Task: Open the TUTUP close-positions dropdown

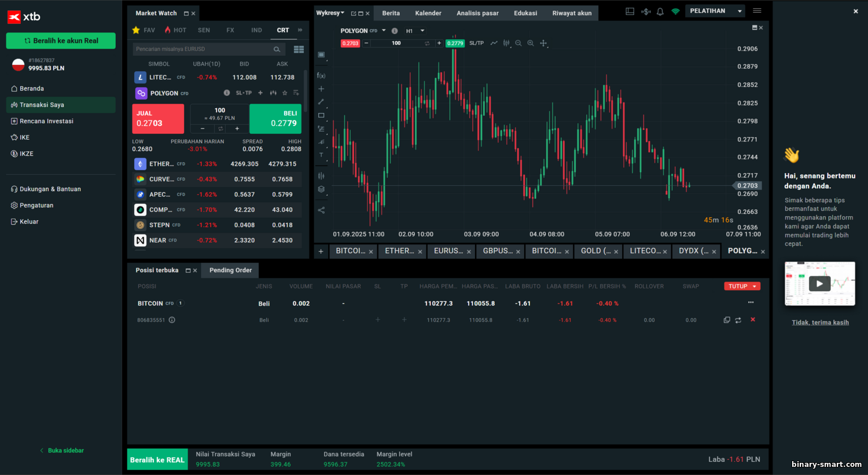Action: (x=742, y=286)
